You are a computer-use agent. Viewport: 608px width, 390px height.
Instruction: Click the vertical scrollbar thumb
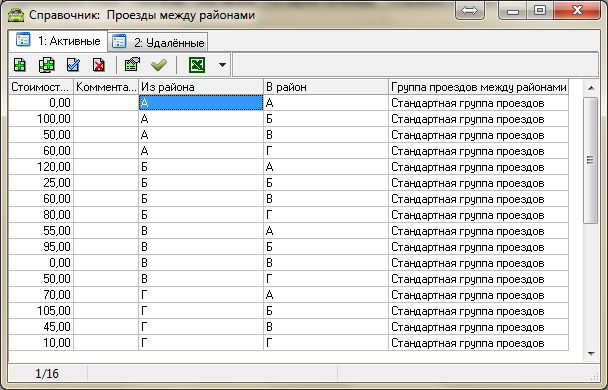click(x=591, y=160)
